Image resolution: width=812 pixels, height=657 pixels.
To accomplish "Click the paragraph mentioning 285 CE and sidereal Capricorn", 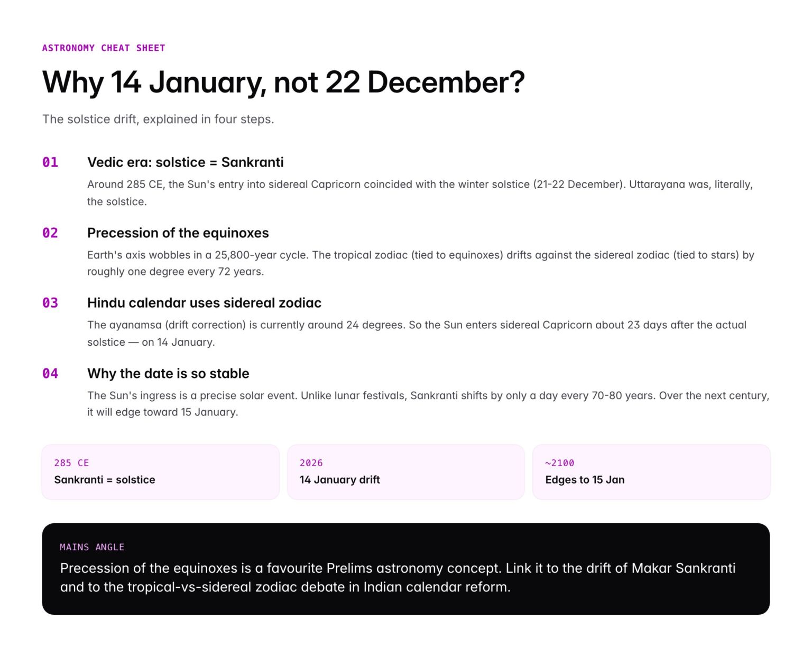I will tap(420, 192).
